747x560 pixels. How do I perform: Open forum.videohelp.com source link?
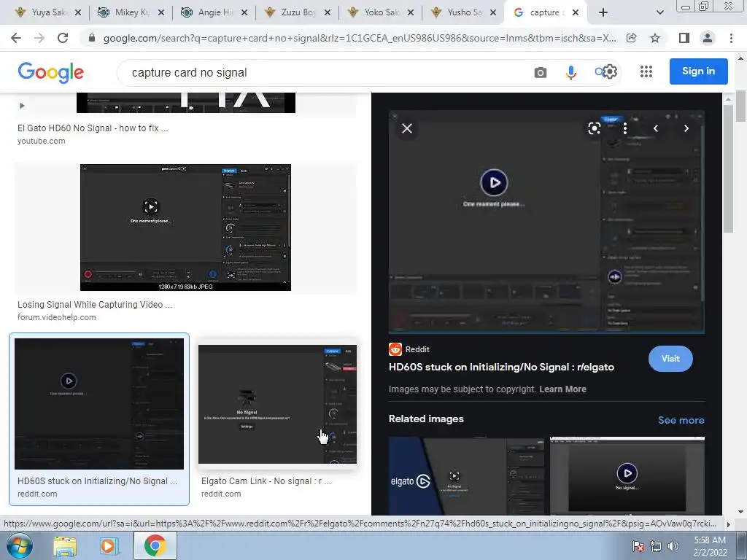tap(57, 317)
